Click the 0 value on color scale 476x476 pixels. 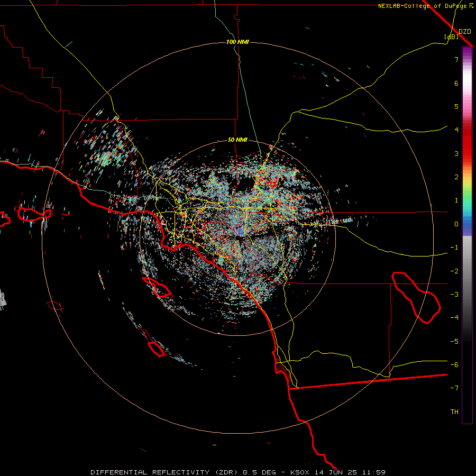click(x=456, y=224)
